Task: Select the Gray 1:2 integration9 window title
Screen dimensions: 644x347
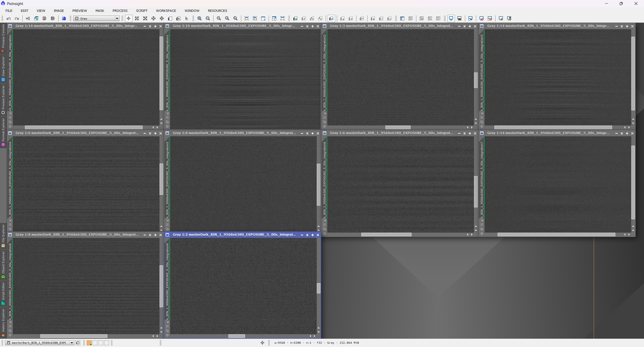Action: click(234, 234)
